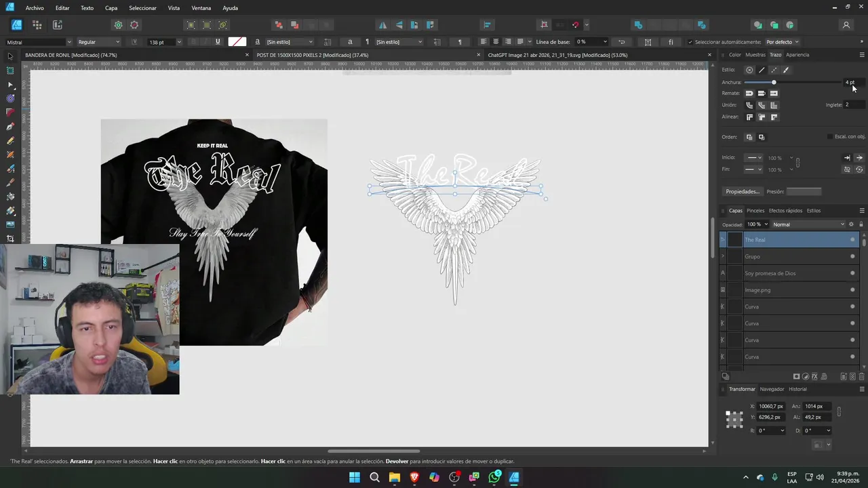The image size is (868, 488).
Task: Align text center in context toolbar
Action: pyautogui.click(x=496, y=42)
